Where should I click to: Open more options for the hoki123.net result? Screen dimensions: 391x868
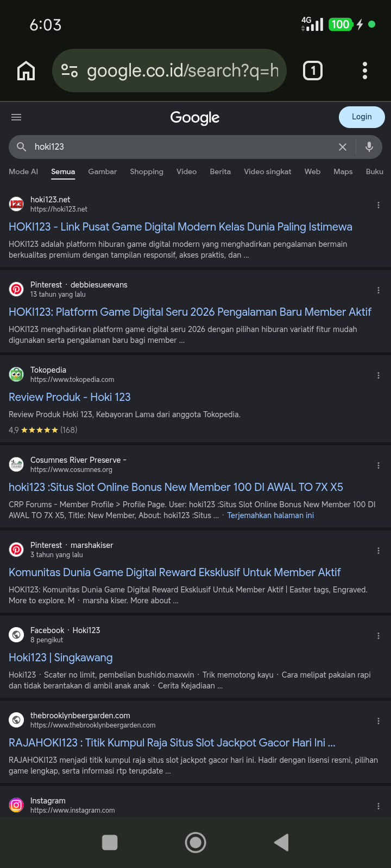(379, 205)
